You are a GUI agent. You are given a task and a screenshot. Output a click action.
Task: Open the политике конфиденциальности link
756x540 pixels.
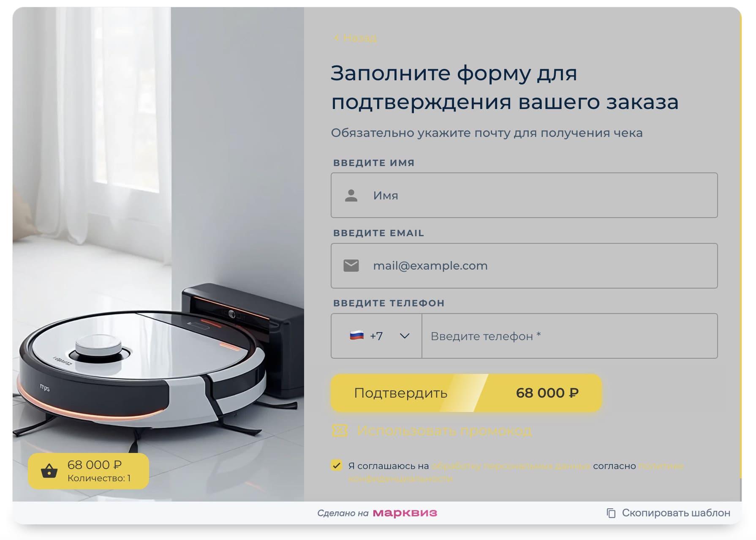516,472
